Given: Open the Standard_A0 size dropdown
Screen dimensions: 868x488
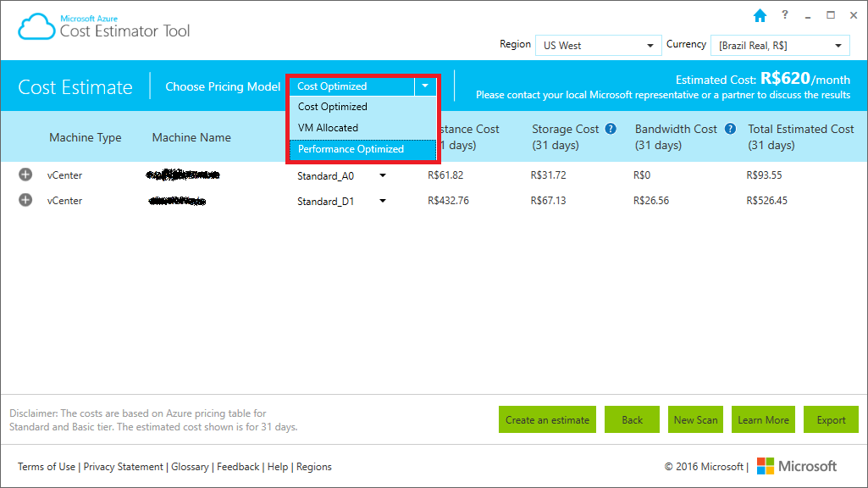Looking at the screenshot, I should coord(383,175).
